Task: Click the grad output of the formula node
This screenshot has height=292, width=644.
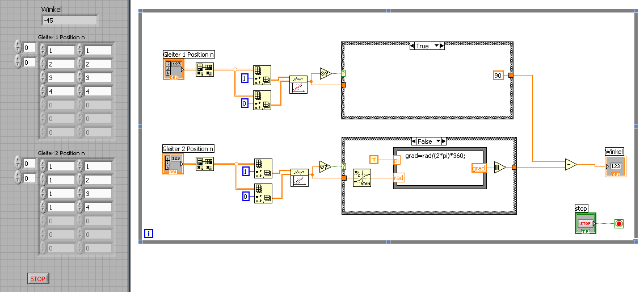Action: 479,168
